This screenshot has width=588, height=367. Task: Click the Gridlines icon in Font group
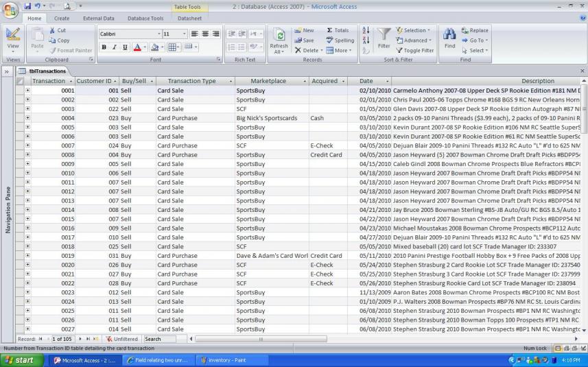pyautogui.click(x=172, y=47)
